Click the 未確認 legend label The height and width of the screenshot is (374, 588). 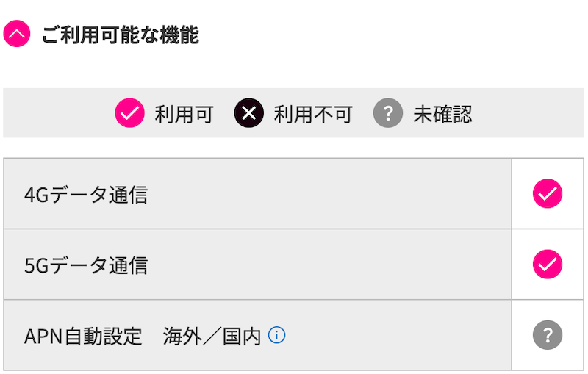[442, 115]
